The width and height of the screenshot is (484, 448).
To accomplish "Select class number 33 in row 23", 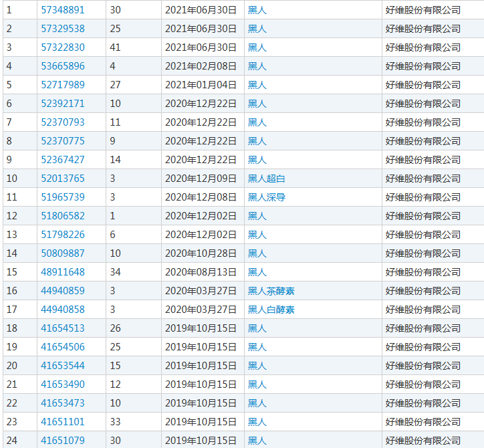I will pos(115,422).
